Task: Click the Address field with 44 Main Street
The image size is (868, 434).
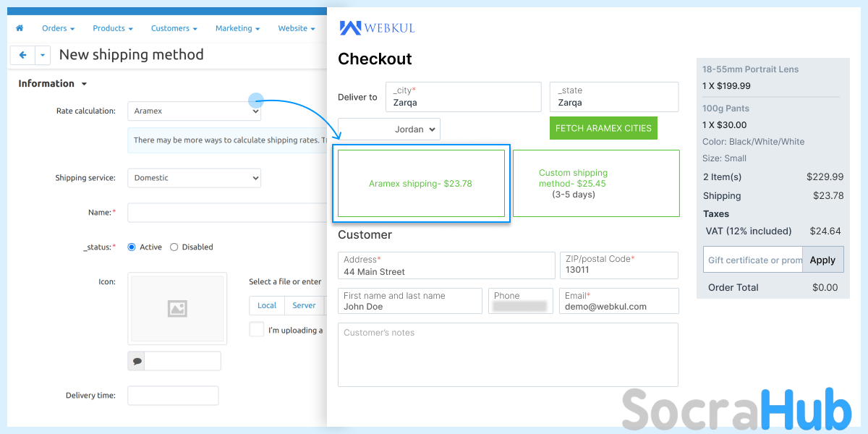Action: 446,265
